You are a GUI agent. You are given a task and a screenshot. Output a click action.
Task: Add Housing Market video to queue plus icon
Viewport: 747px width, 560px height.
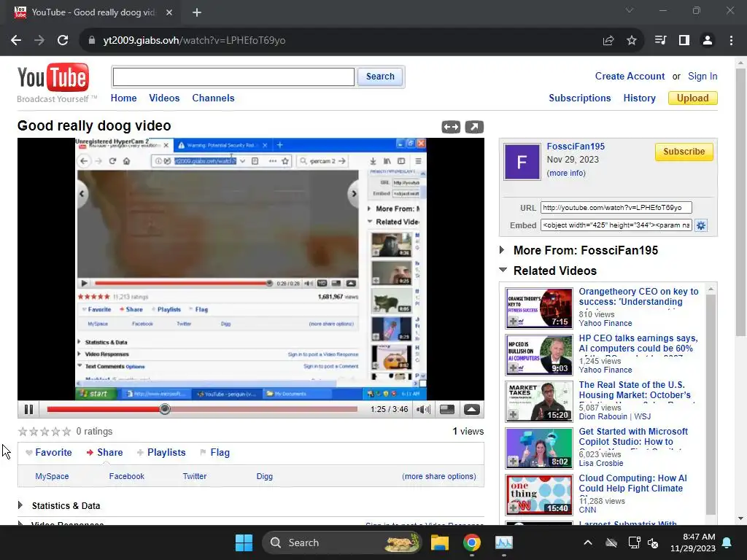pos(513,415)
